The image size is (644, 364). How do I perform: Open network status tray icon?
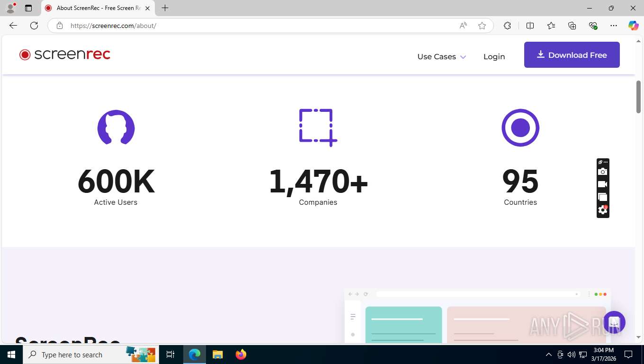[x=582, y=355]
